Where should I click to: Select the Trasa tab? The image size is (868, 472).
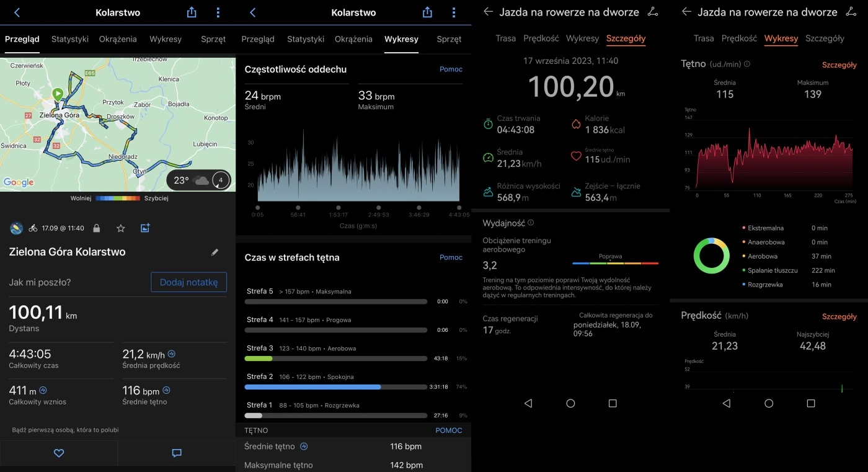tap(506, 38)
